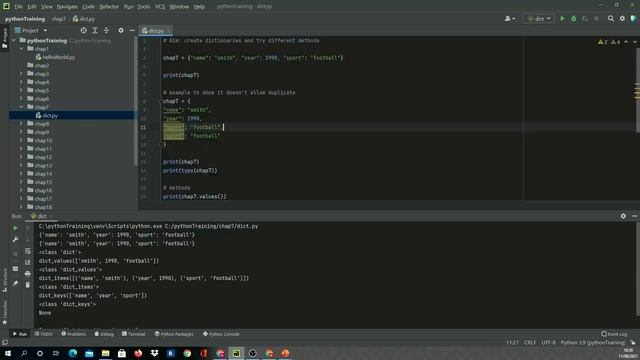Select opened file locate target icon in Project panel
This screenshot has width=640, height=360.
[83, 31]
